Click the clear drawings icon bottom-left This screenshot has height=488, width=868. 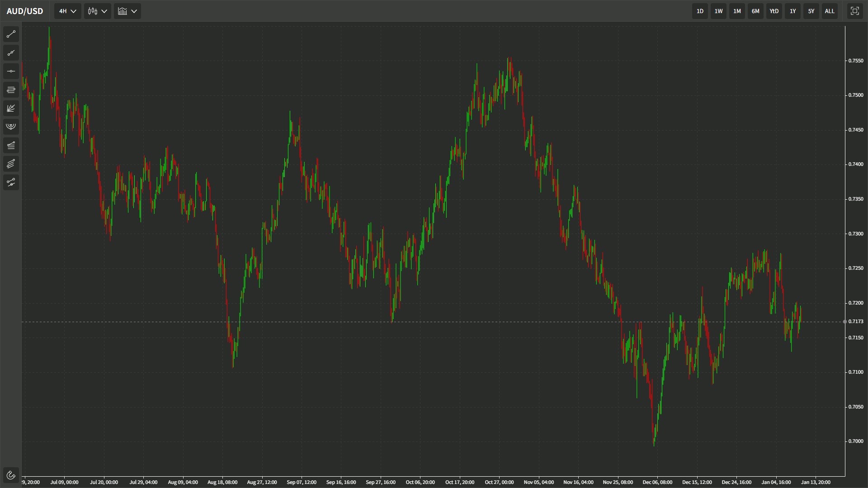pyautogui.click(x=11, y=475)
